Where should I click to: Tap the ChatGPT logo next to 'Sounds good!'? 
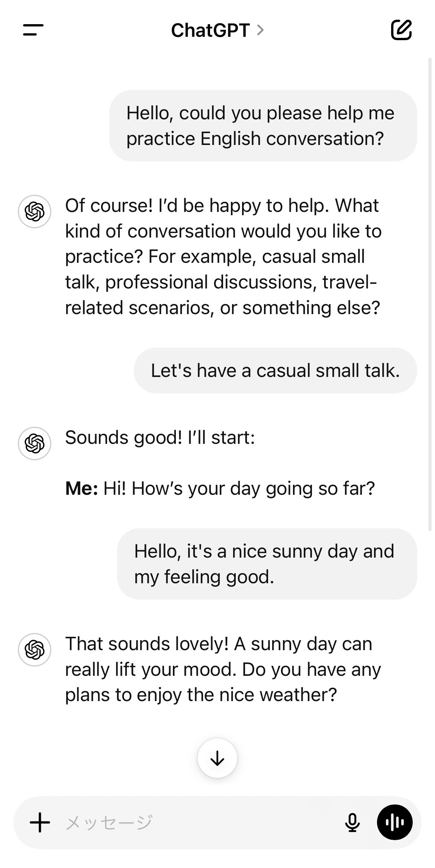click(34, 443)
